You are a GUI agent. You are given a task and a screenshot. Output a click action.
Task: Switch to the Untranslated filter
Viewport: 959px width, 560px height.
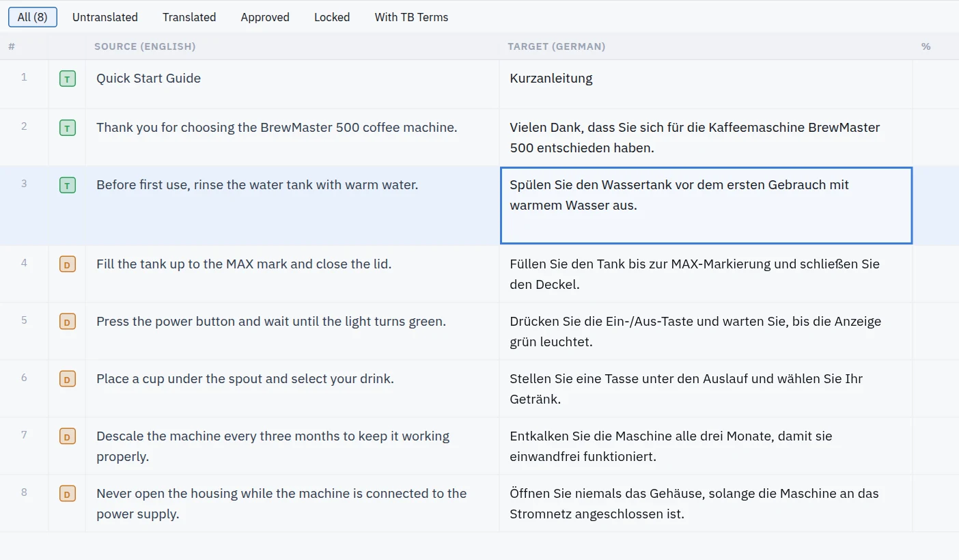[105, 17]
